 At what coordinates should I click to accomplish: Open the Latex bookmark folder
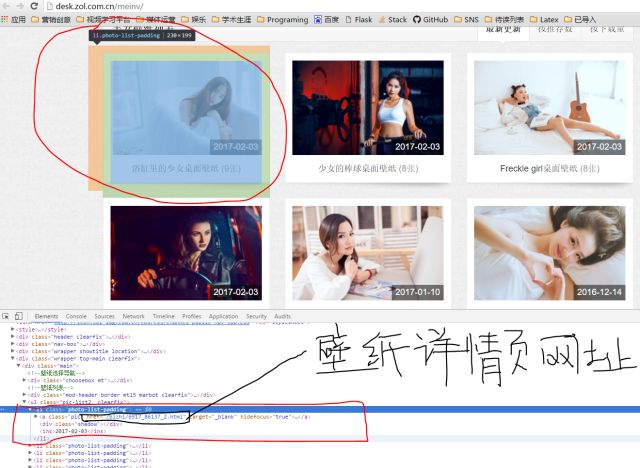pos(544,20)
